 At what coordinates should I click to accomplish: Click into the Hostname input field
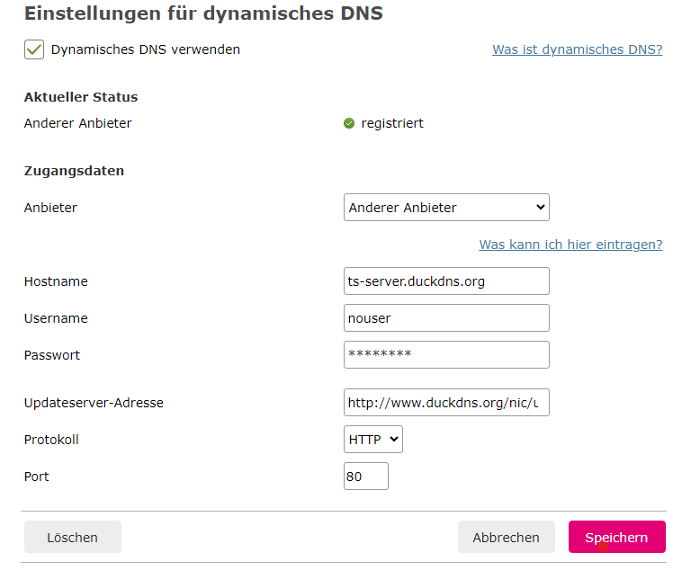click(x=446, y=281)
